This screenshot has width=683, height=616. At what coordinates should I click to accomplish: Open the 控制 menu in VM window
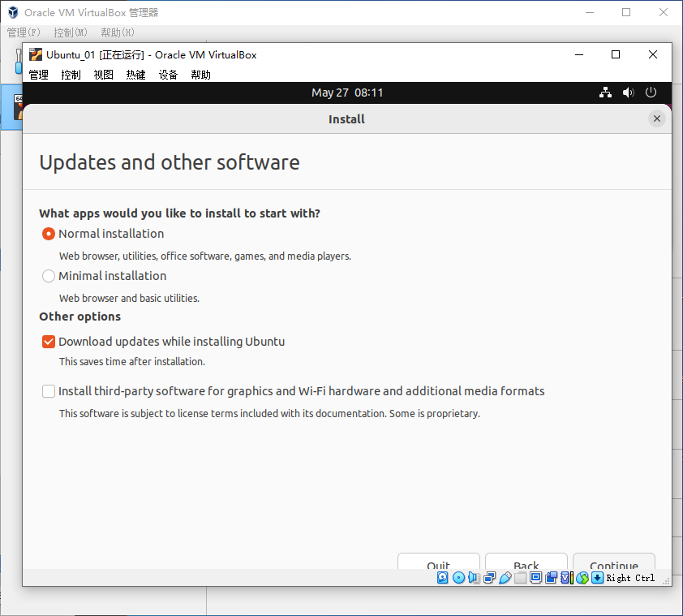point(71,75)
